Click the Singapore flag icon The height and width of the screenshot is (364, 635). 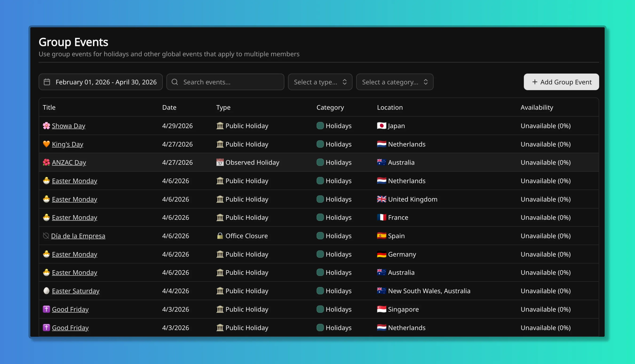point(381,309)
